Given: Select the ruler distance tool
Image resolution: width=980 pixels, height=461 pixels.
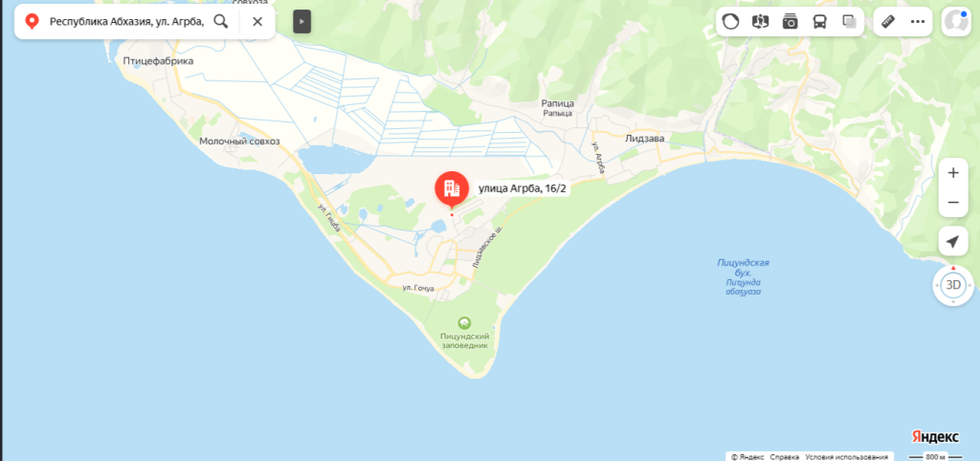Looking at the screenshot, I should tap(887, 22).
